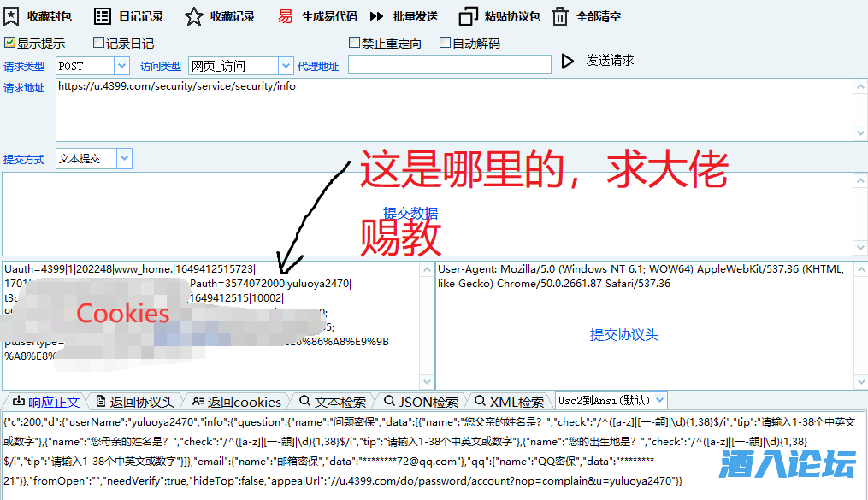Click the 提交数据 box scroll-down arrow
The width and height of the screenshot is (868, 500).
click(x=860, y=247)
